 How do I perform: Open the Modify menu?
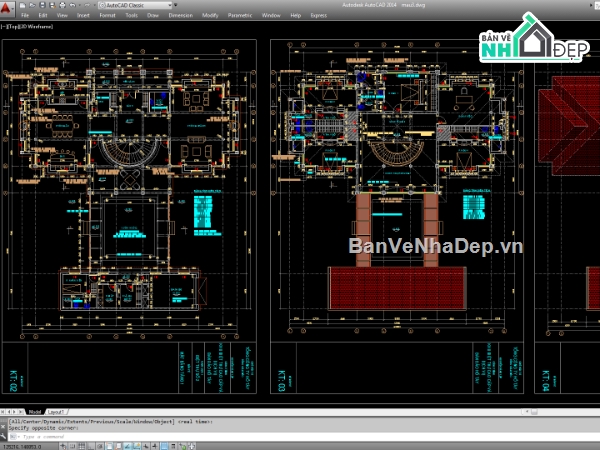pyautogui.click(x=210, y=15)
